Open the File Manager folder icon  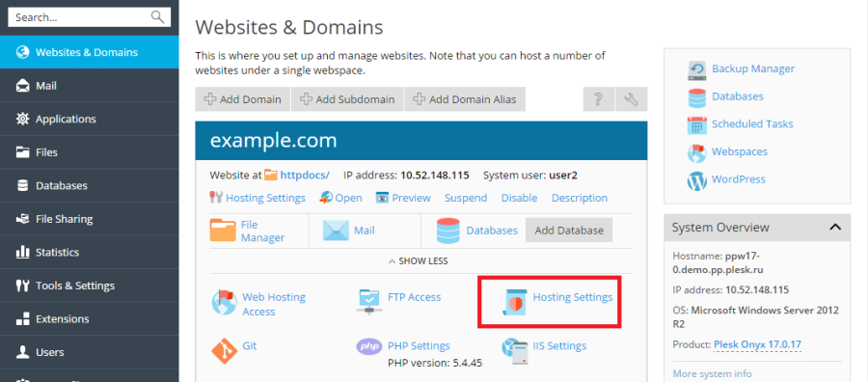click(223, 231)
